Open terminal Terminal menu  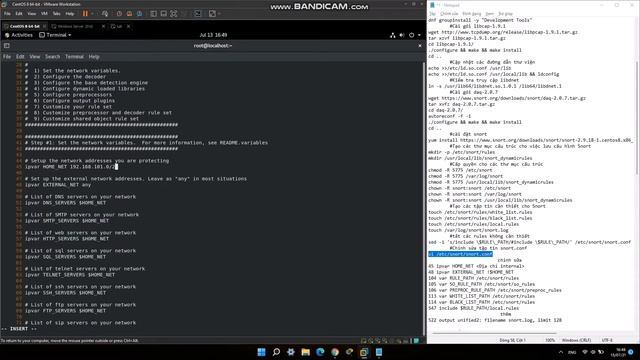tap(74, 57)
